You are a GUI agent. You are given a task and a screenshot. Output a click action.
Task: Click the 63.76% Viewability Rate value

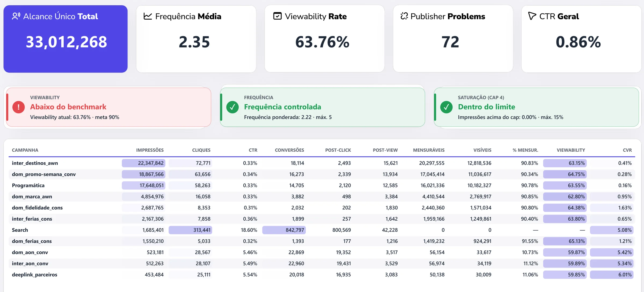[322, 42]
